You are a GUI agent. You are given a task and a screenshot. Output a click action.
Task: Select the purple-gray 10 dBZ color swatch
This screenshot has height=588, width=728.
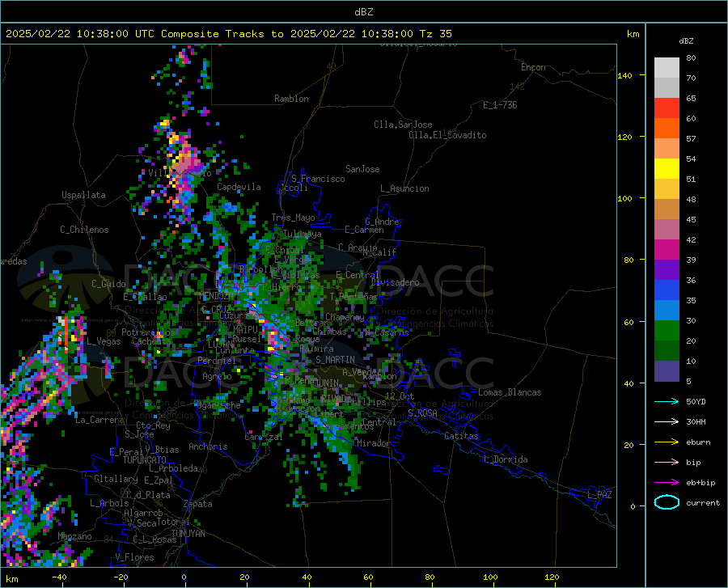pyautogui.click(x=667, y=371)
